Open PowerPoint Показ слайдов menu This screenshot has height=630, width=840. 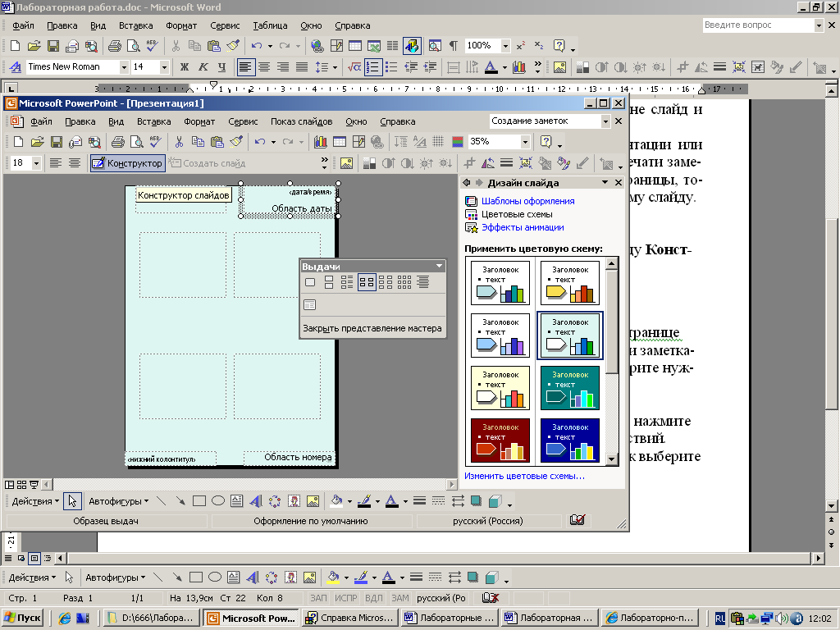click(302, 121)
